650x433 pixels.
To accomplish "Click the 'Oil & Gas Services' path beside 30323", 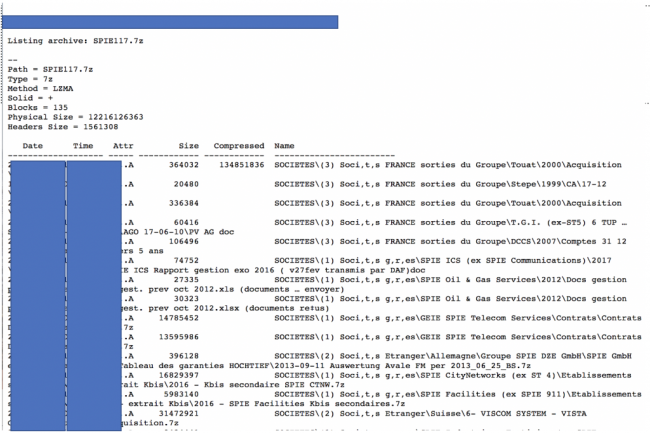I will (x=450, y=298).
